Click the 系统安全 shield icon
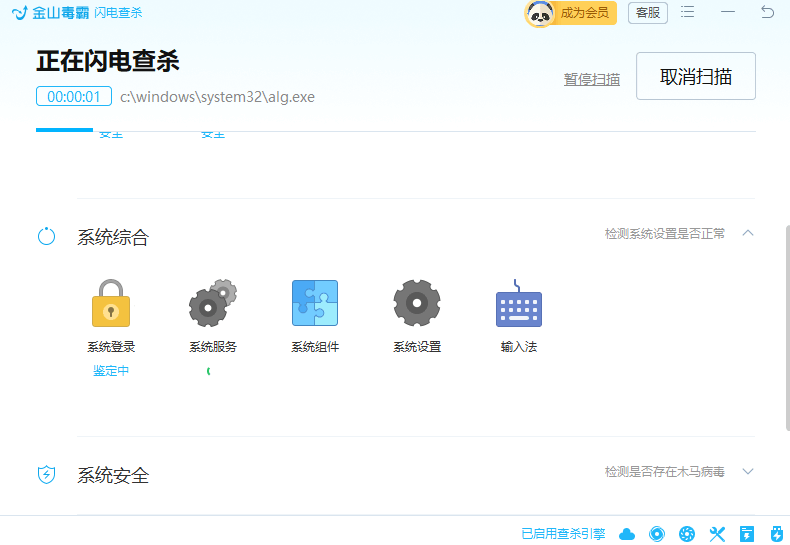The image size is (790, 545). pyautogui.click(x=46, y=474)
